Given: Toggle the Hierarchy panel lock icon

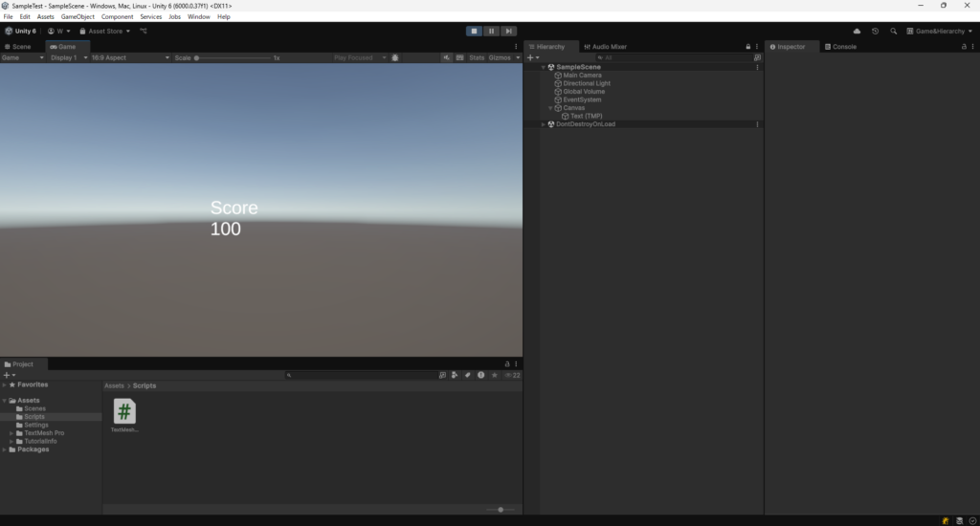Looking at the screenshot, I should (x=748, y=47).
